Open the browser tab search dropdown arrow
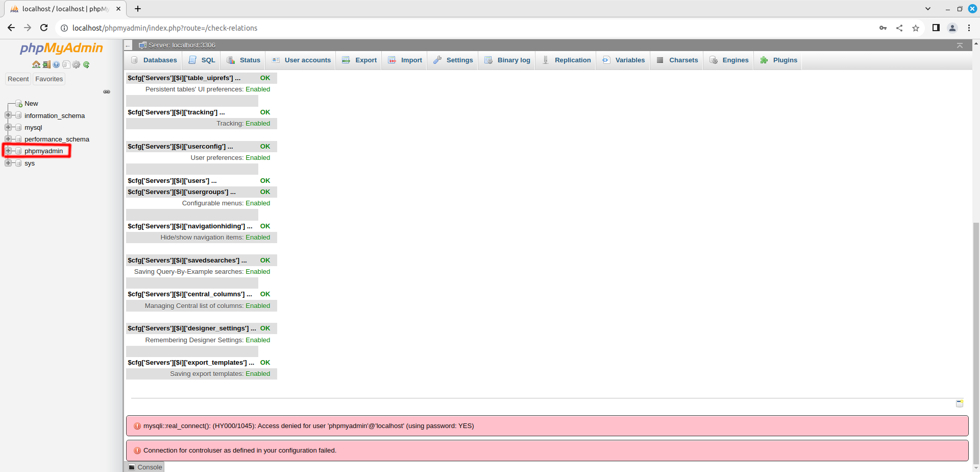The width and height of the screenshot is (980, 472). [928, 9]
